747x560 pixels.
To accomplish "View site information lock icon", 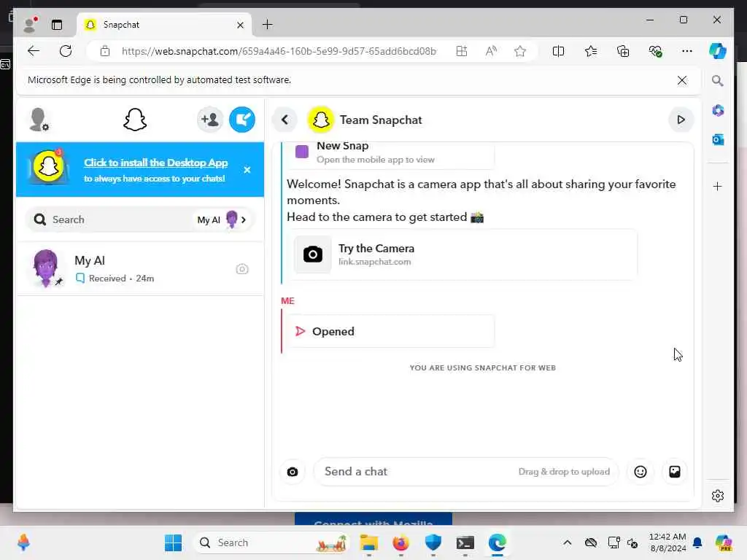I will [105, 51].
